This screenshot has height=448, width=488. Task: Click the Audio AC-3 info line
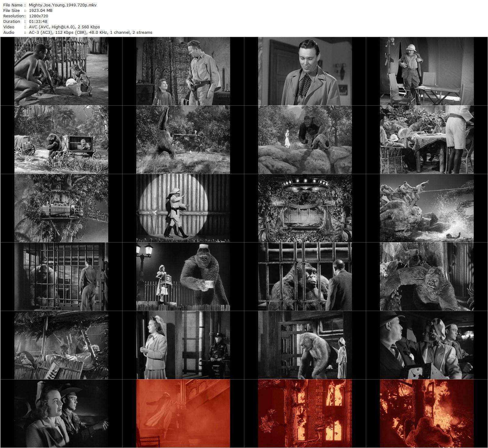point(90,32)
